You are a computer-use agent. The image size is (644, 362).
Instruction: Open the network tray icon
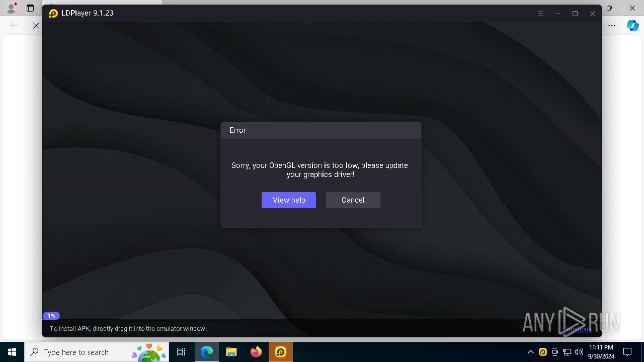(x=567, y=352)
